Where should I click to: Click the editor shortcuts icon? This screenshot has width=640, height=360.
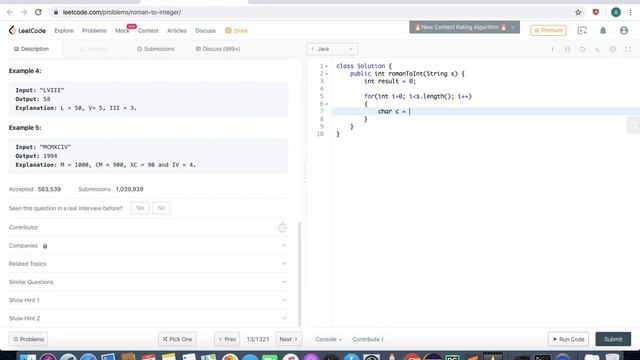(597, 49)
